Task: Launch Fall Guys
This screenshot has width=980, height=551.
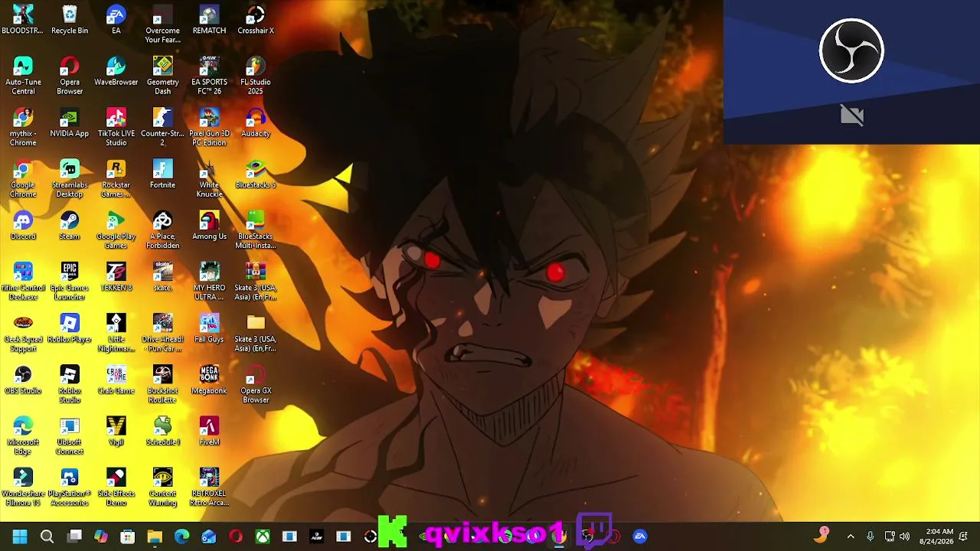Action: 209,328
